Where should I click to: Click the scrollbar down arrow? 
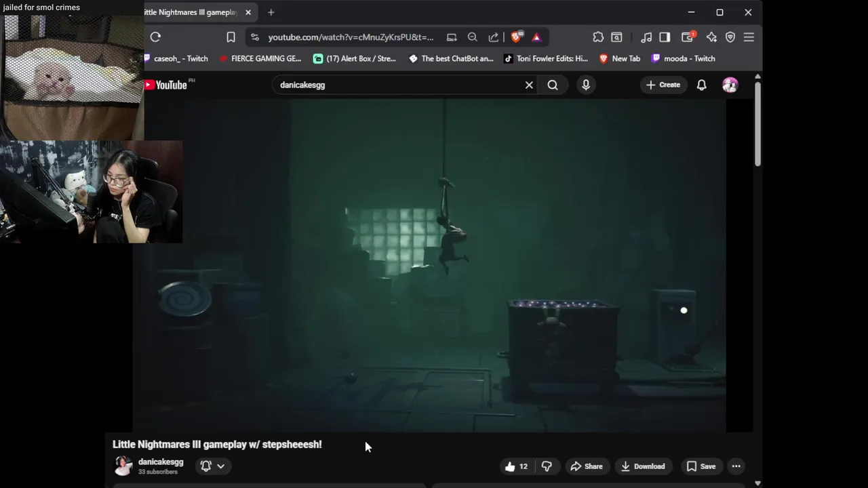click(x=757, y=483)
